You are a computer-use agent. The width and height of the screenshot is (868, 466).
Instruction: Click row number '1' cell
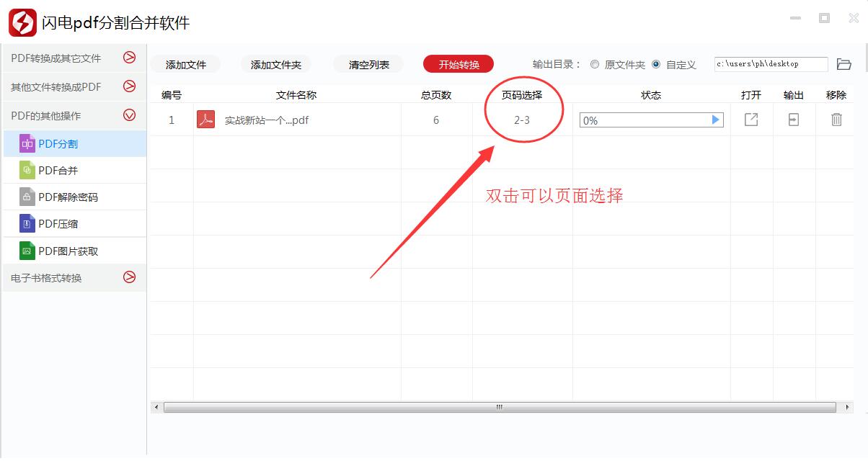click(172, 120)
